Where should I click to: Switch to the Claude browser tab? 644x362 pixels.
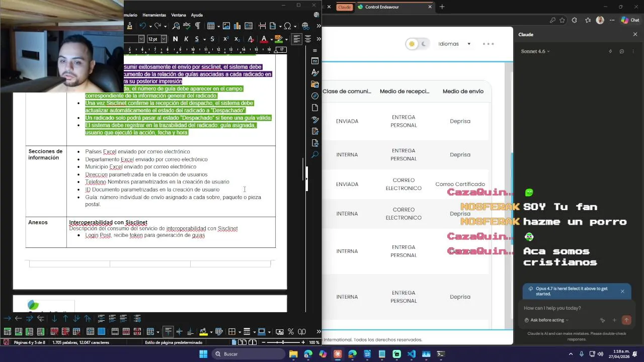click(344, 7)
